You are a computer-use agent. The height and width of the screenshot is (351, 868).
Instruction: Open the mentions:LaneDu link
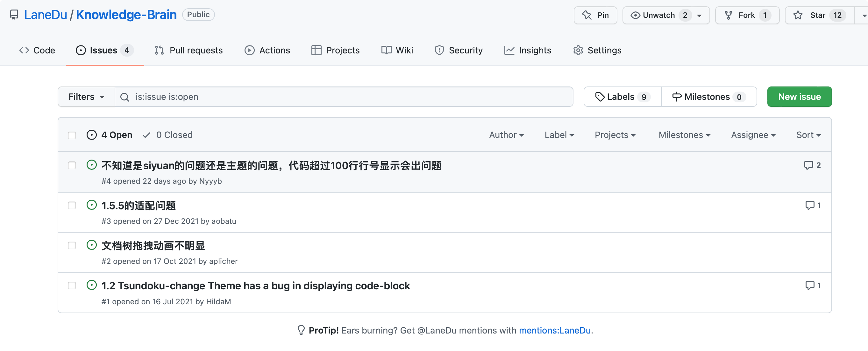[x=554, y=330]
